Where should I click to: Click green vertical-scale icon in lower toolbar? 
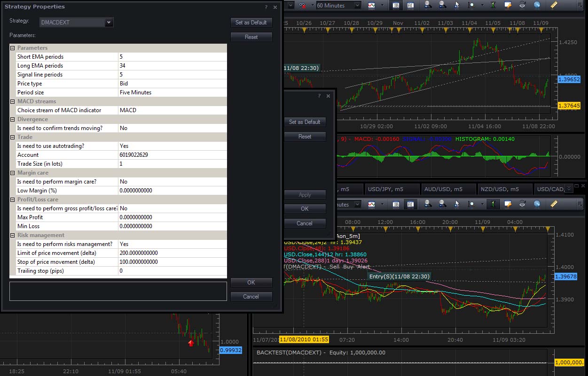coord(493,204)
